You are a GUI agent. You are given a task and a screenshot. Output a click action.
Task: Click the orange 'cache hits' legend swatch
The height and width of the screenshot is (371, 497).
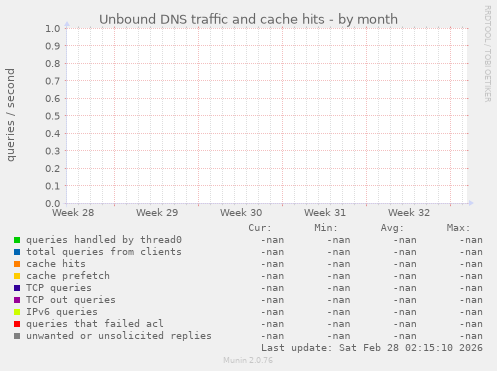click(17, 264)
